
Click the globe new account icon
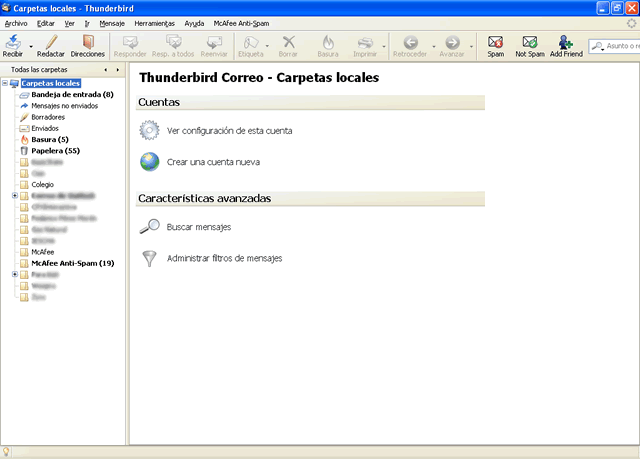pyautogui.click(x=149, y=162)
